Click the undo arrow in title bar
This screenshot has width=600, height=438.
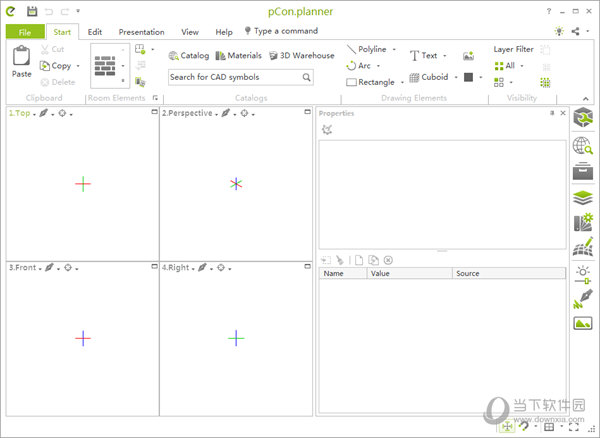click(49, 12)
